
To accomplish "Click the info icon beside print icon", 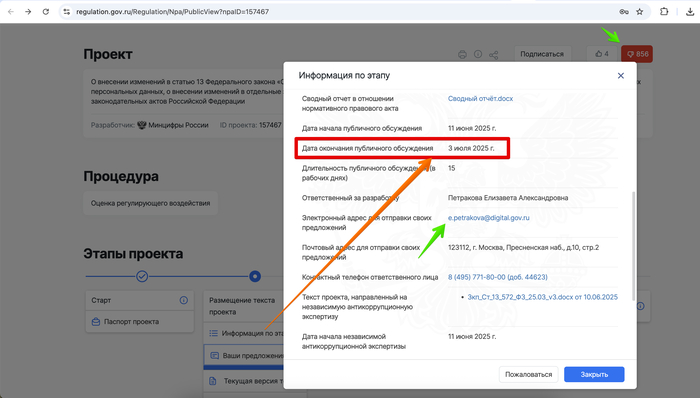I will click(x=478, y=54).
